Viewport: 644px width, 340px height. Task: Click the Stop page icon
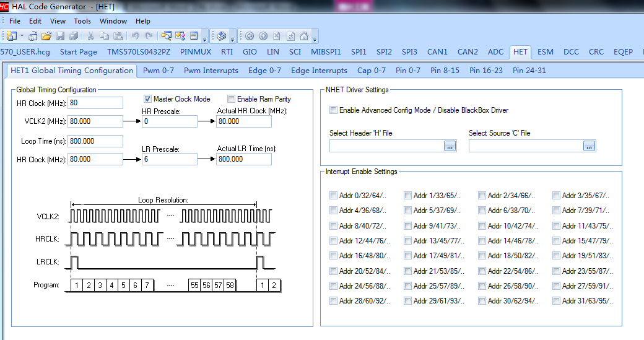pos(277,36)
